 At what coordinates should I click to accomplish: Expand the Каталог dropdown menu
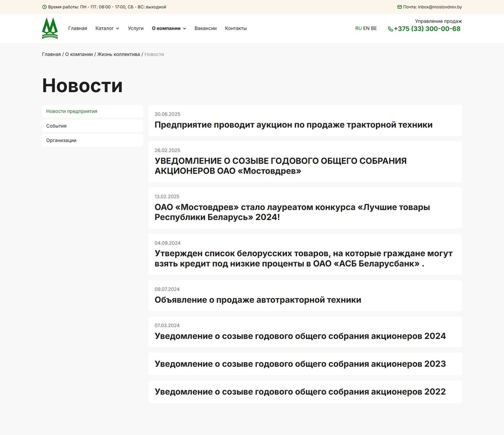pos(107,28)
